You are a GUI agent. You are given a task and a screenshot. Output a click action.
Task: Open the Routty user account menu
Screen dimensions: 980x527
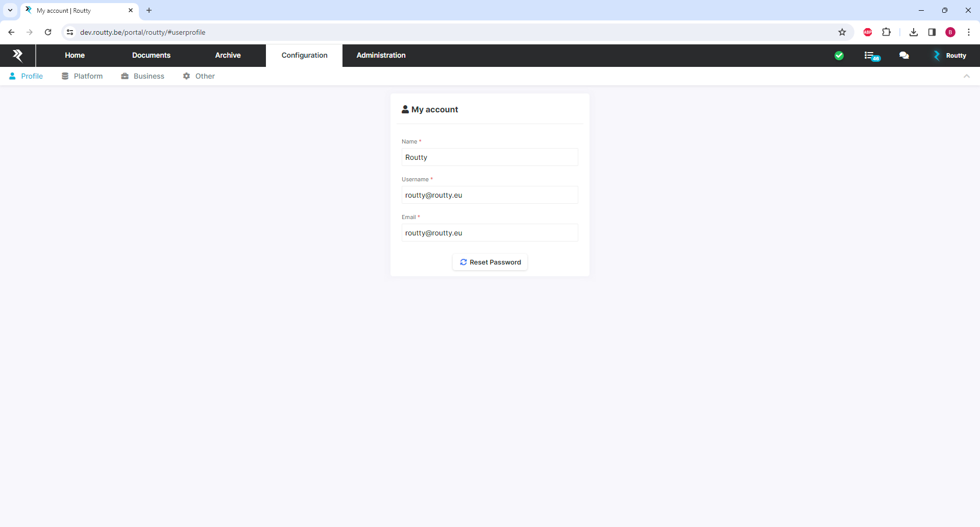950,56
